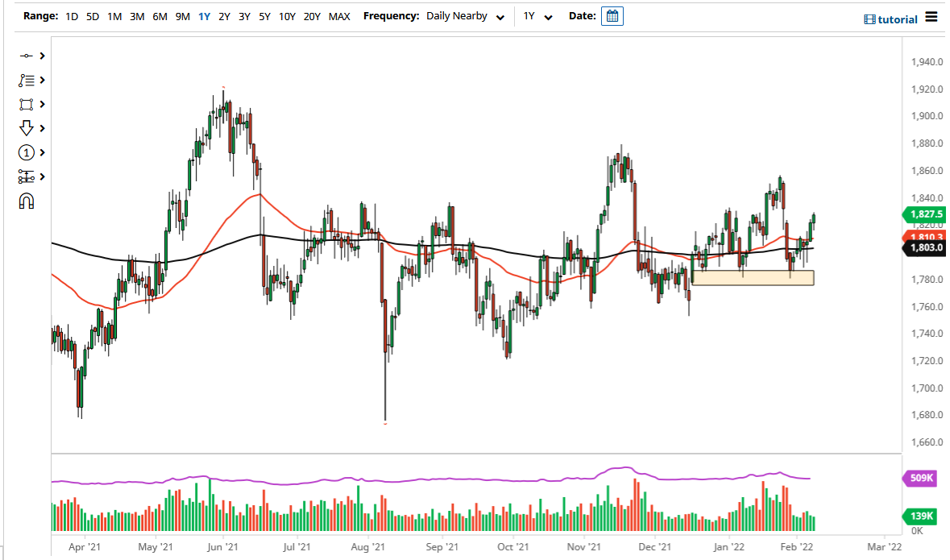The height and width of the screenshot is (560, 950).
Task: Expand rectangle tool options chevron
Action: point(43,104)
